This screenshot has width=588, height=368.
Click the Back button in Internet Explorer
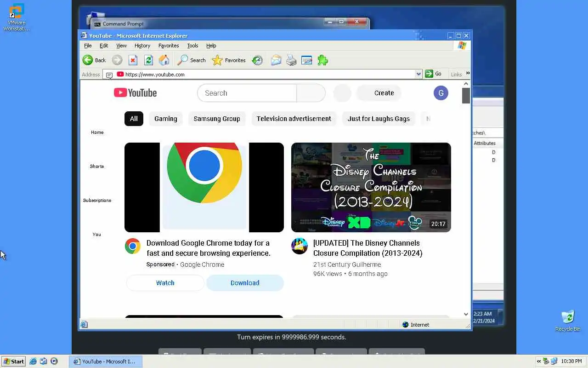[94, 60]
